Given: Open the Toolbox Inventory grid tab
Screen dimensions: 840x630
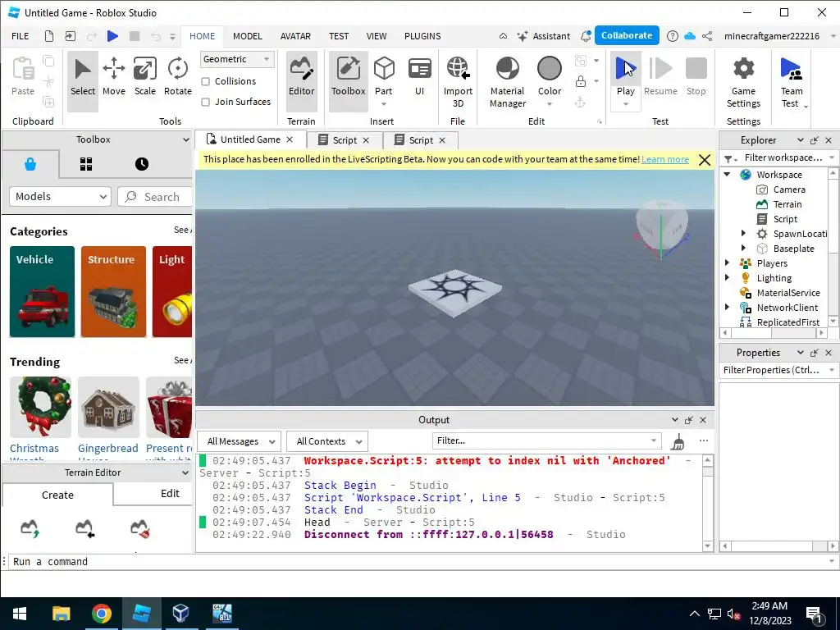Looking at the screenshot, I should [x=85, y=164].
